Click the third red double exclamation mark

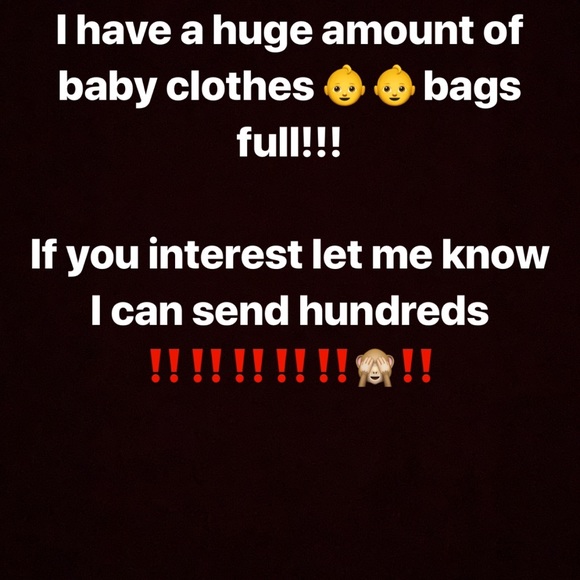[249, 365]
